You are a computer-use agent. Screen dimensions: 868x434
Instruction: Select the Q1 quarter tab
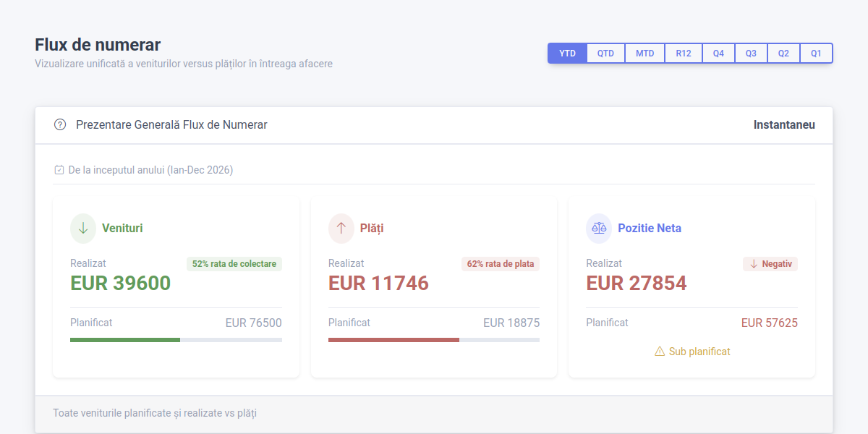click(x=816, y=52)
